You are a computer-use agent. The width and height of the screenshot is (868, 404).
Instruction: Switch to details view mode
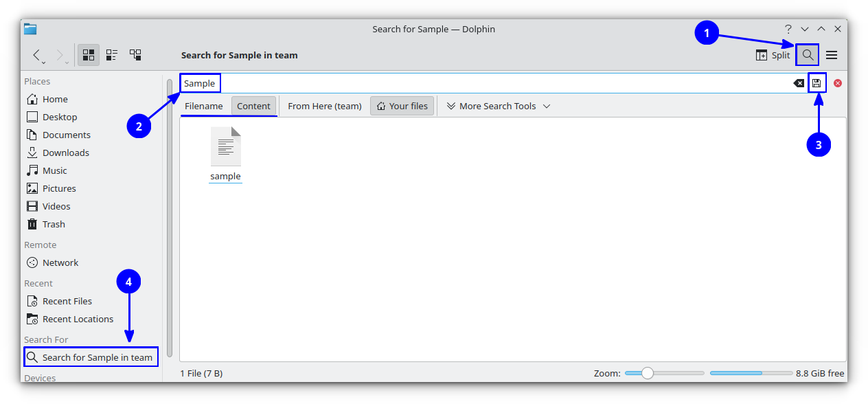111,55
